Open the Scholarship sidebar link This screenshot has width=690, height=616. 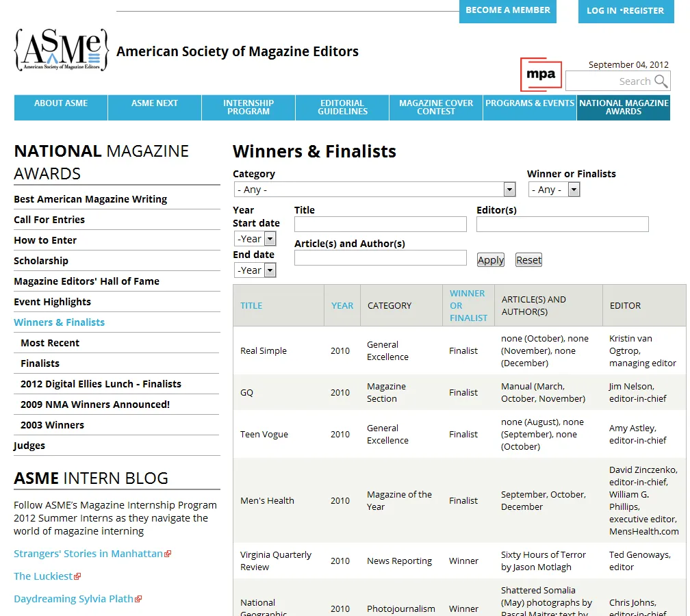41,261
